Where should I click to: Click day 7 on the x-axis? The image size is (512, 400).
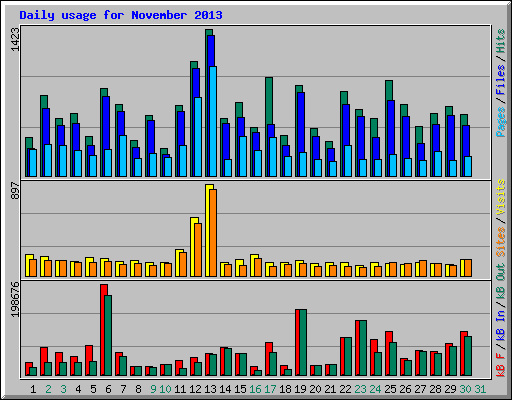pos(123,389)
